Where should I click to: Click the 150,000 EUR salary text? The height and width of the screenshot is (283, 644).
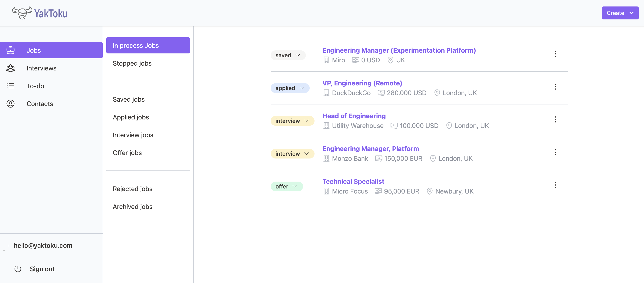click(403, 159)
